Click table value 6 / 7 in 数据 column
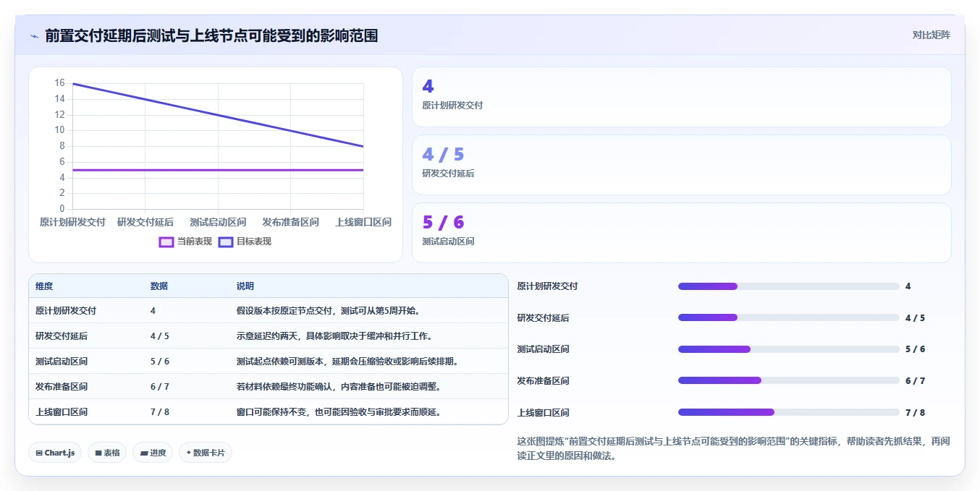Viewport: 980px width, 491px height. [x=160, y=387]
